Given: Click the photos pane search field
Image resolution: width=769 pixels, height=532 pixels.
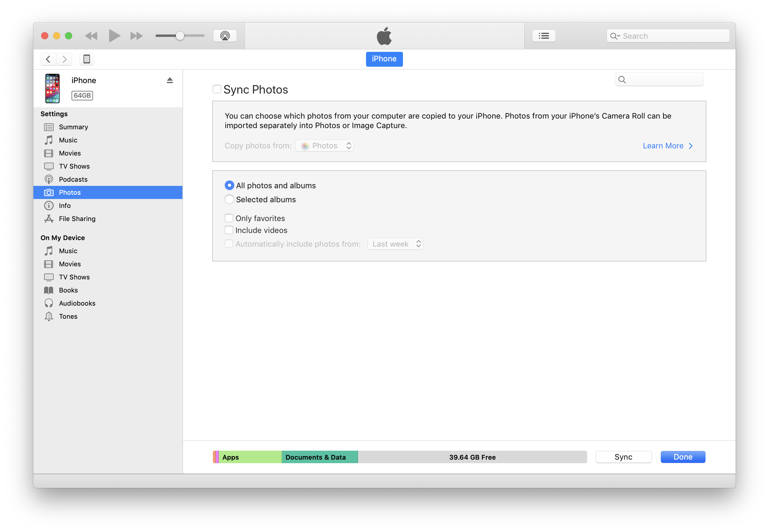Looking at the screenshot, I should click(659, 79).
